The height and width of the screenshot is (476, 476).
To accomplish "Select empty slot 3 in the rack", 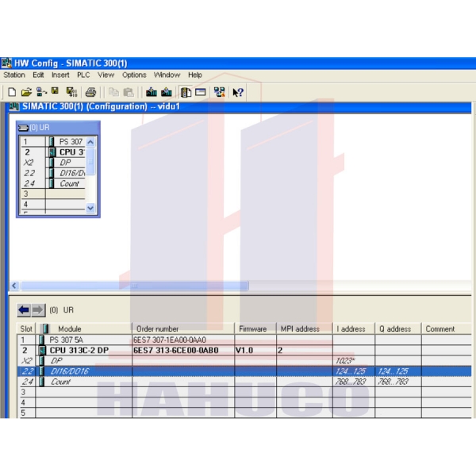I will pos(53,194).
